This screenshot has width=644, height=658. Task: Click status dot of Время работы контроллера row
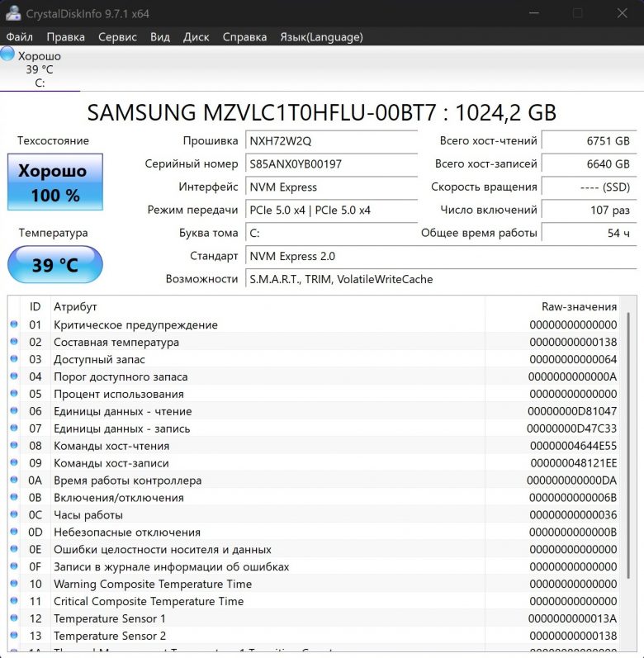[x=14, y=479]
